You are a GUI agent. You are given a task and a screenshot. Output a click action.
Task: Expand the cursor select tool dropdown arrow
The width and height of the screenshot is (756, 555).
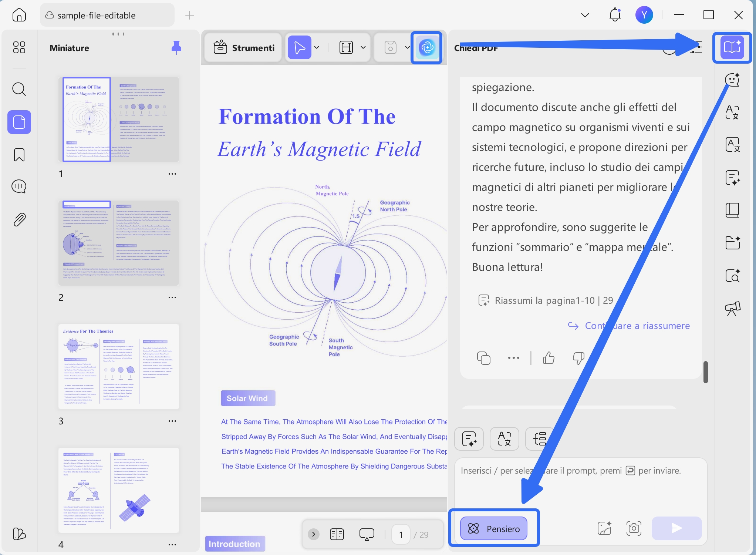pos(317,48)
